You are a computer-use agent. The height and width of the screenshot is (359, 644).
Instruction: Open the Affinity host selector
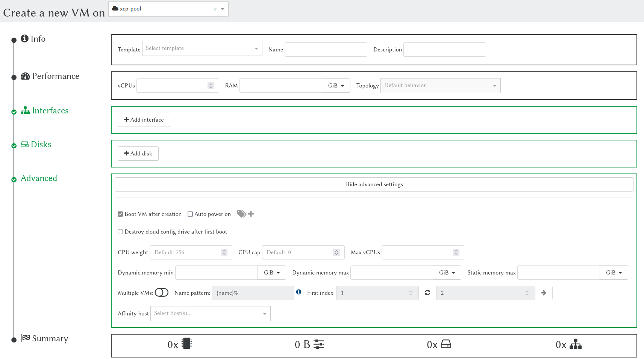[x=210, y=314]
